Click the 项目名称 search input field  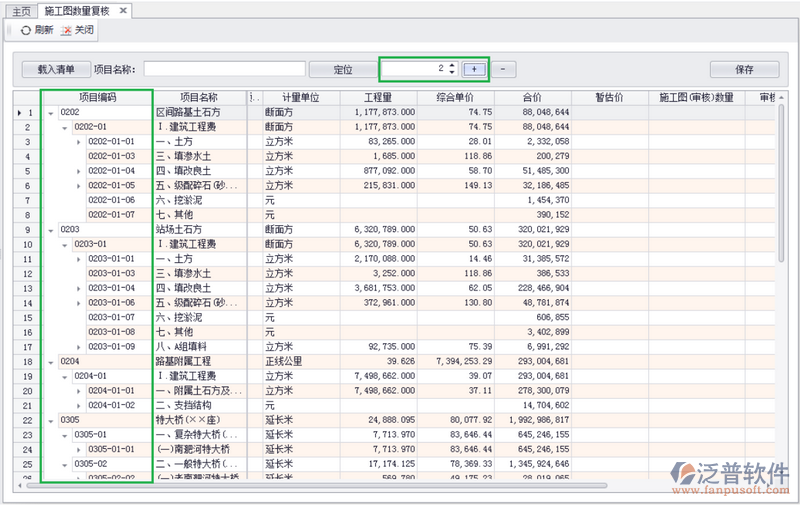pyautogui.click(x=224, y=69)
